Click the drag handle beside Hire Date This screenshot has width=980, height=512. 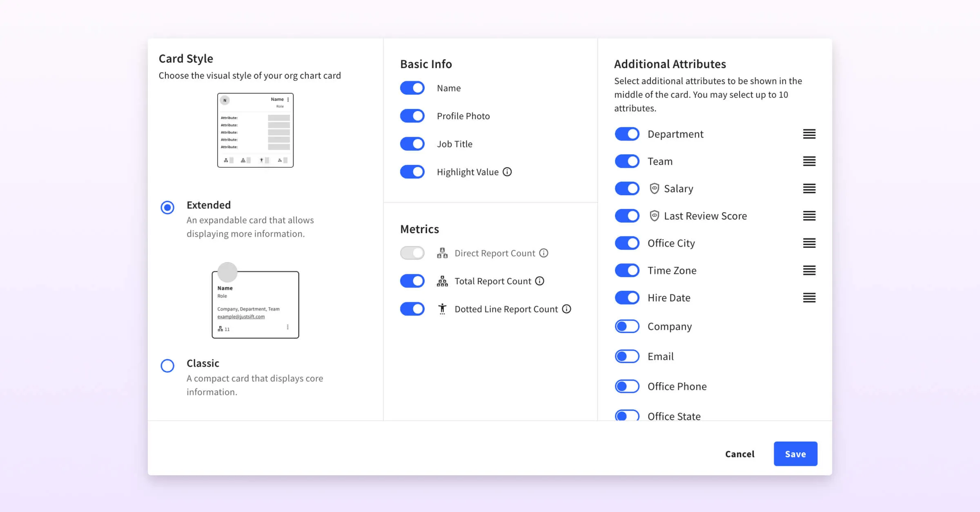(x=809, y=298)
